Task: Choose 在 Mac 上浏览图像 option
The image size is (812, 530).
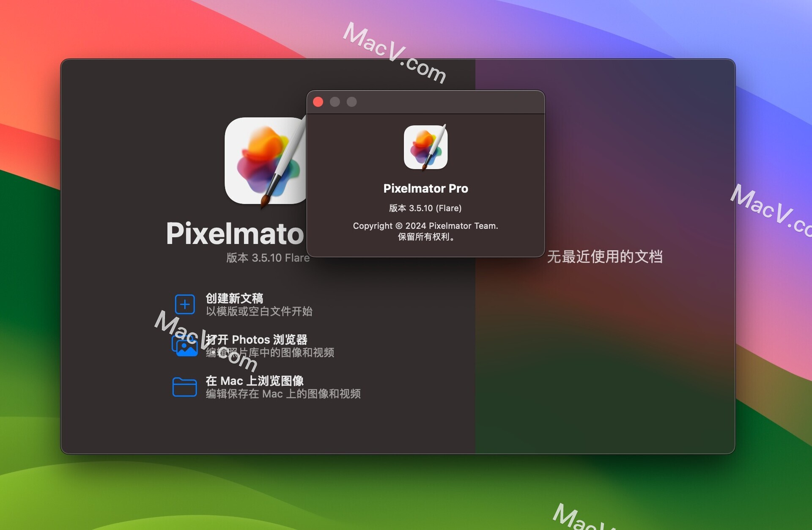Action: 255,380
